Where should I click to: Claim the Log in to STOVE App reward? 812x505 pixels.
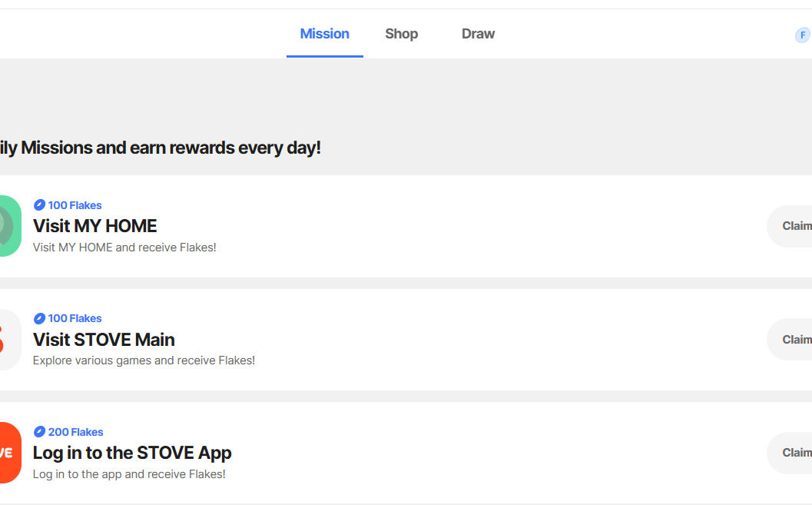[791, 453]
